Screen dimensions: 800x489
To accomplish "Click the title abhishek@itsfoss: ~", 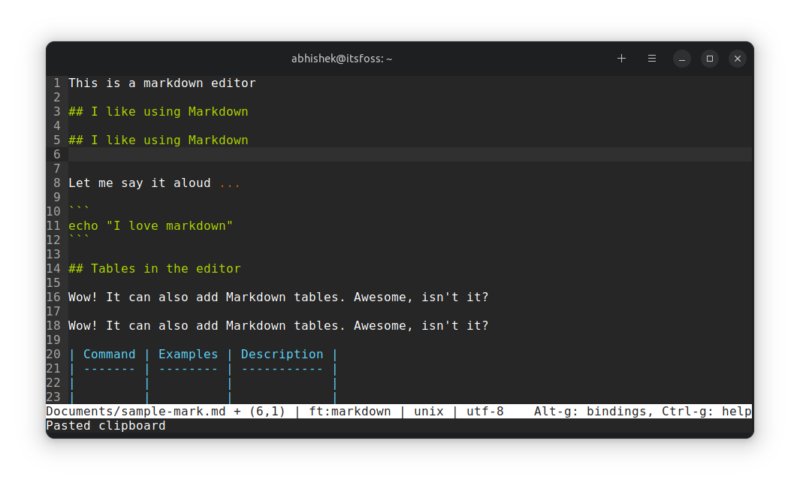I will point(341,59).
